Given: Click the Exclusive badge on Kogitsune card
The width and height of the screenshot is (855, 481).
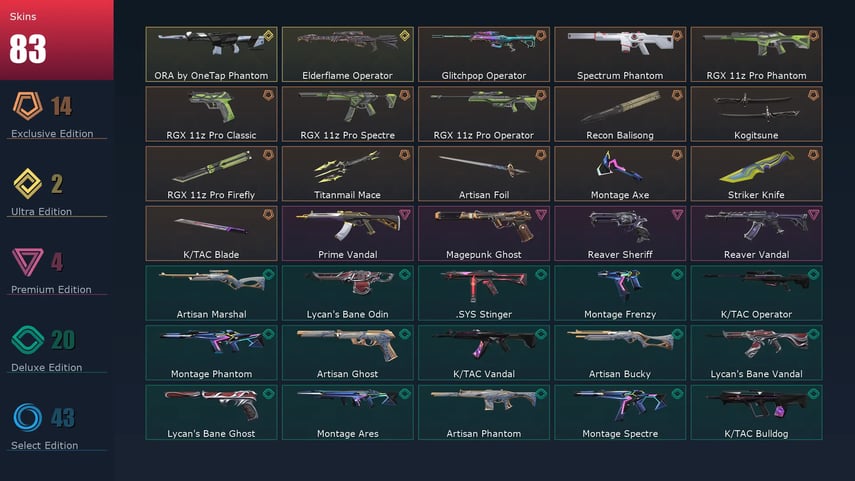Looking at the screenshot, I should tap(813, 95).
